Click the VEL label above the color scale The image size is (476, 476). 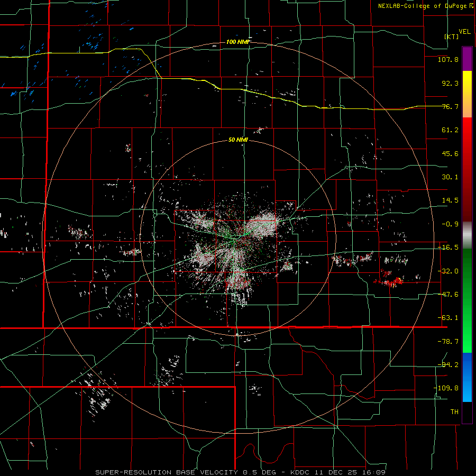coord(464,32)
